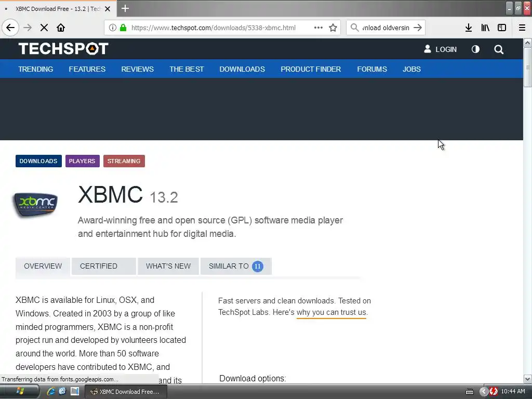Open the PRODUCT FINDER page
The width and height of the screenshot is (532, 399).
(311, 69)
